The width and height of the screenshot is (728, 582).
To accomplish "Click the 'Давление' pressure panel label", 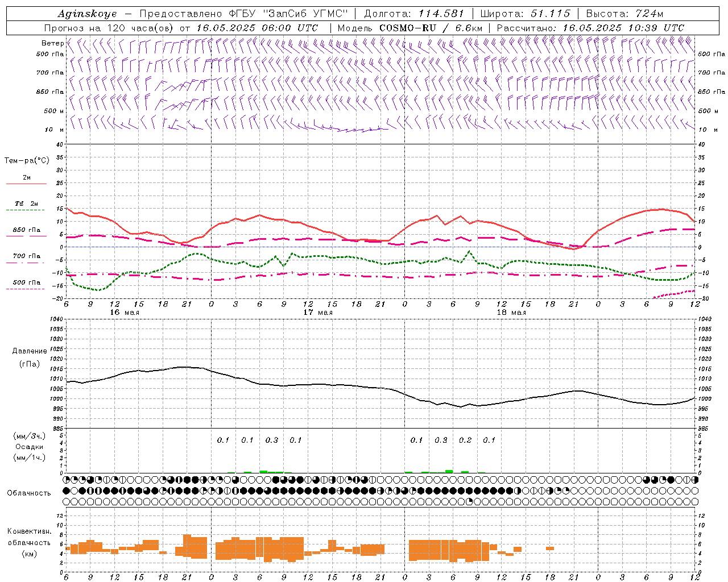I will coord(30,351).
